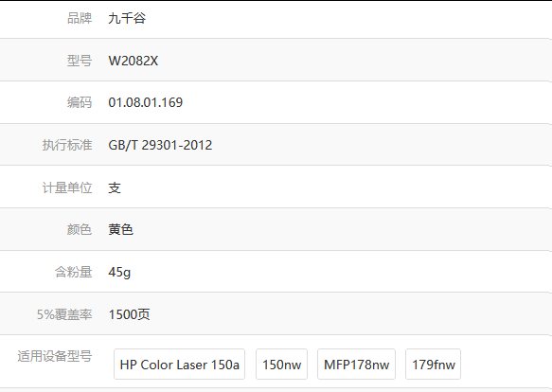Click the 含粉量 row label
Viewport: 552px width, 392px height.
(74, 272)
